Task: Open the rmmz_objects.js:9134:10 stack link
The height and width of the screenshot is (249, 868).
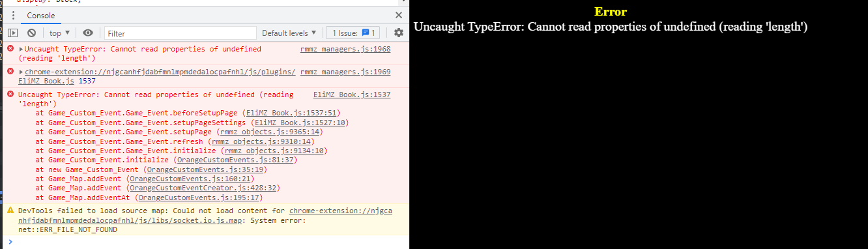Action: coord(274,151)
